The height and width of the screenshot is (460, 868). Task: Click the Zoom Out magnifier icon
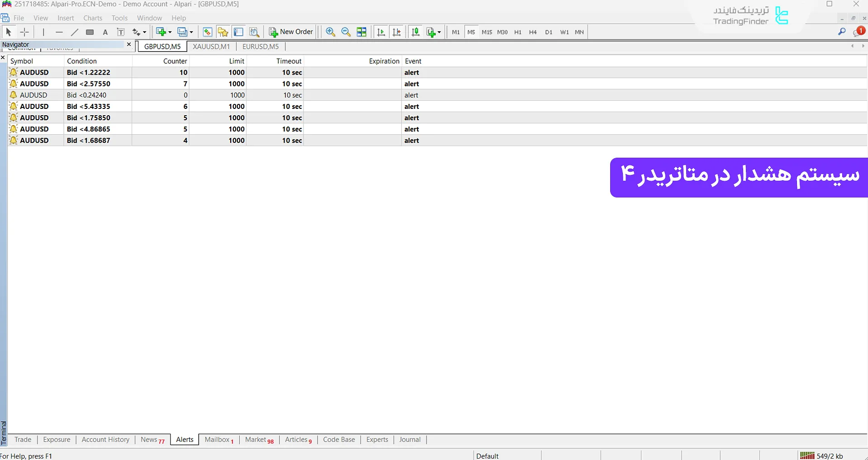coord(346,32)
